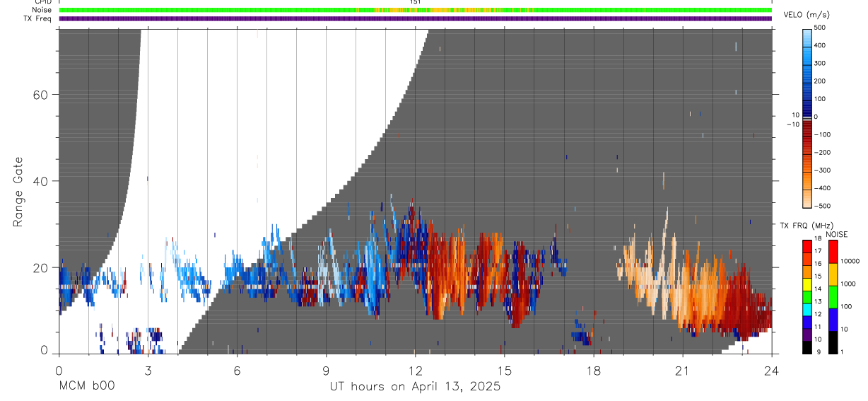The height and width of the screenshot is (401, 868).
Task: Click the 1 label on the NOISE scale
Action: click(x=842, y=351)
